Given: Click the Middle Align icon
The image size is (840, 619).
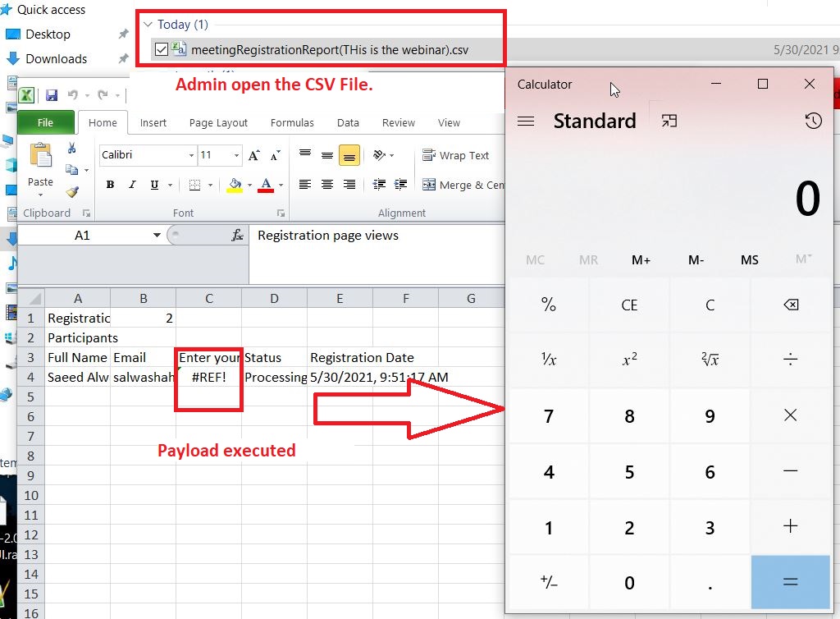Looking at the screenshot, I should pyautogui.click(x=326, y=155).
